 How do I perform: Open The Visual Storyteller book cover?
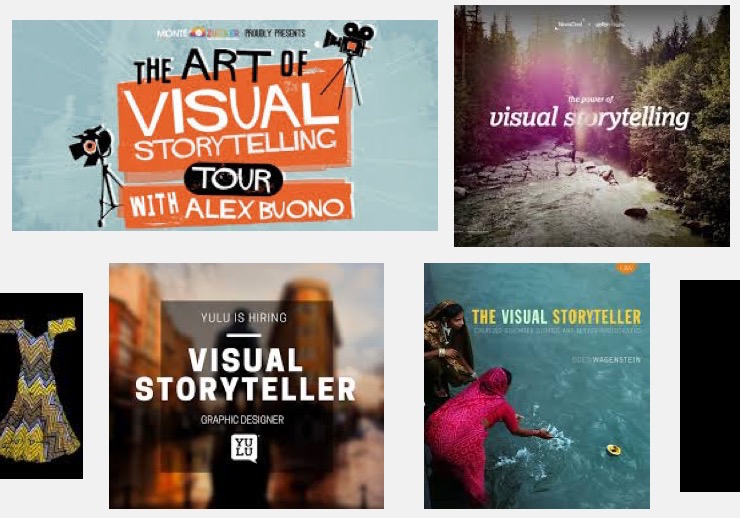537,386
